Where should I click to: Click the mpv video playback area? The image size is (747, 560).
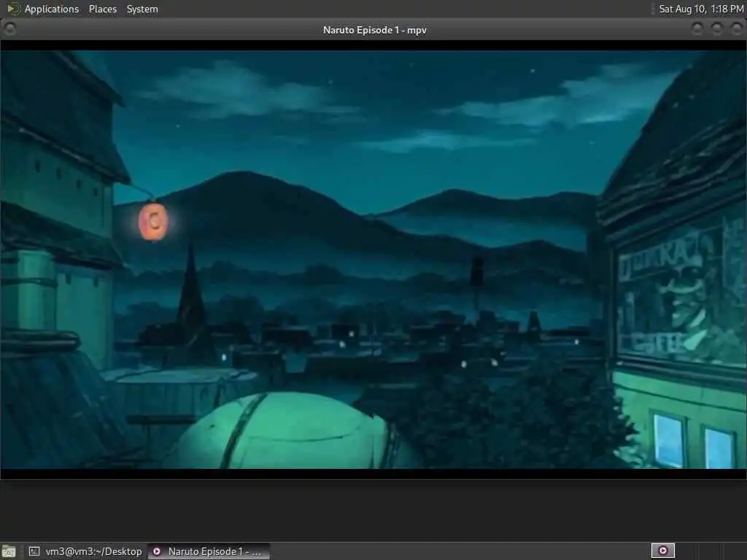(x=373, y=260)
